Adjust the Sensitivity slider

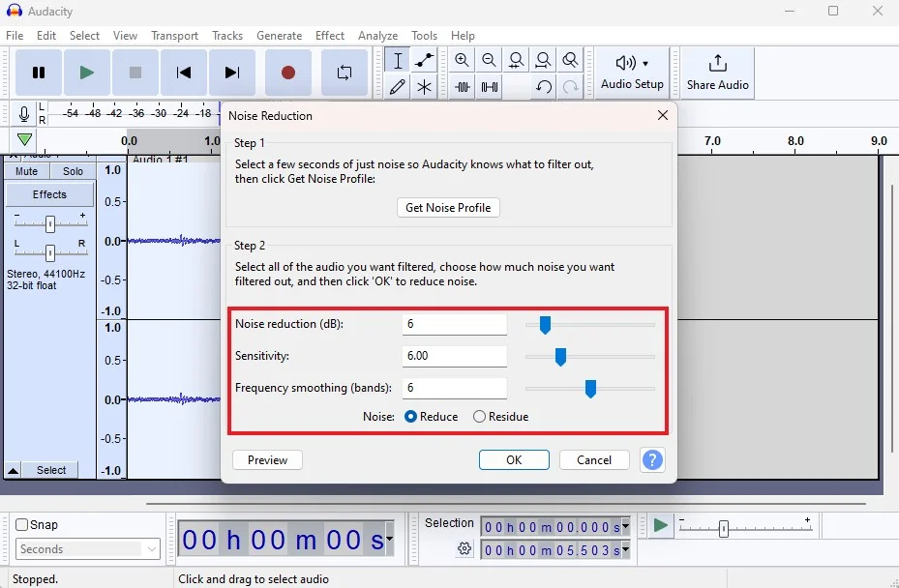coord(559,356)
